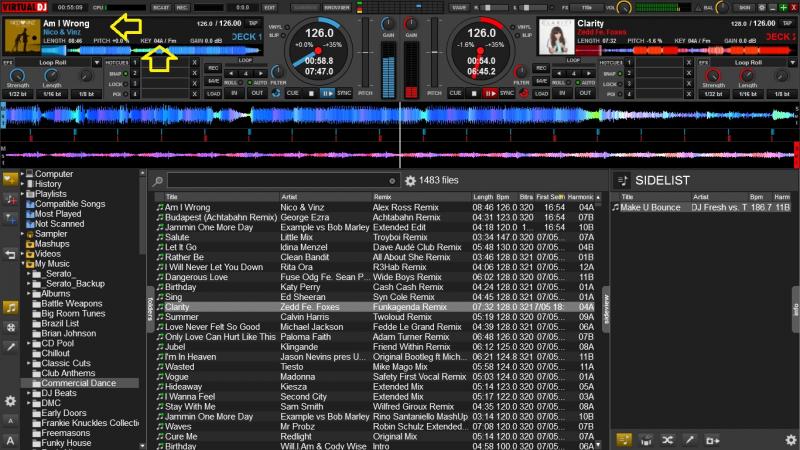Viewport: 800px width, 450px height.
Task: Click the BCAST button in top bar
Action: click(x=161, y=8)
